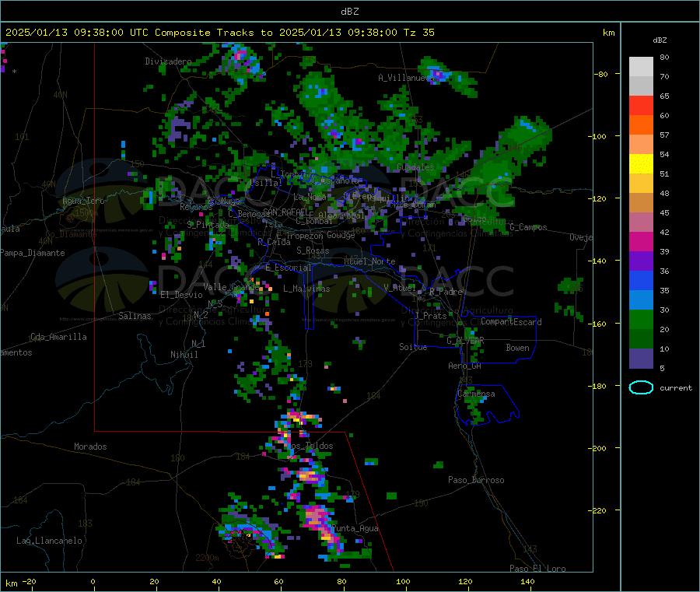Select the Punta_Agua label
Screen dimensions: 700x592
tap(355, 528)
